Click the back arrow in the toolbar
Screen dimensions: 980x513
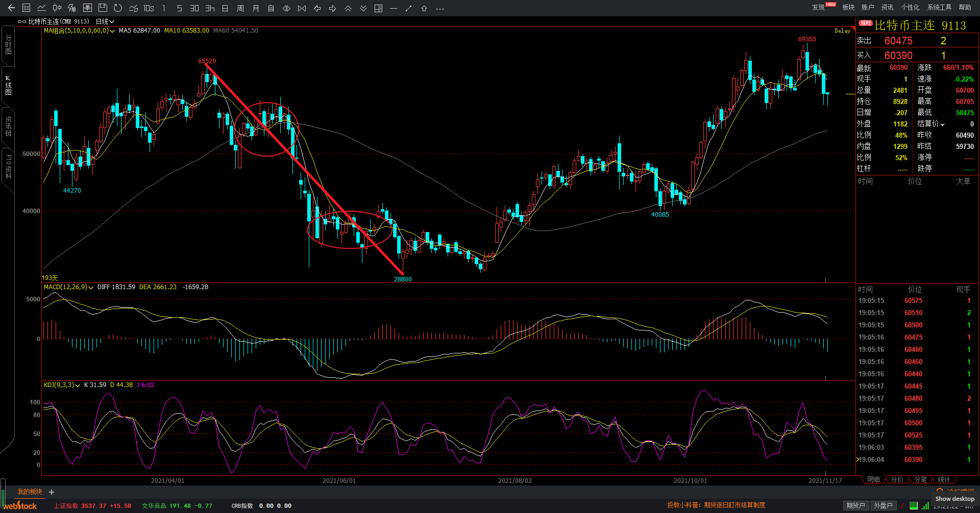(11, 8)
